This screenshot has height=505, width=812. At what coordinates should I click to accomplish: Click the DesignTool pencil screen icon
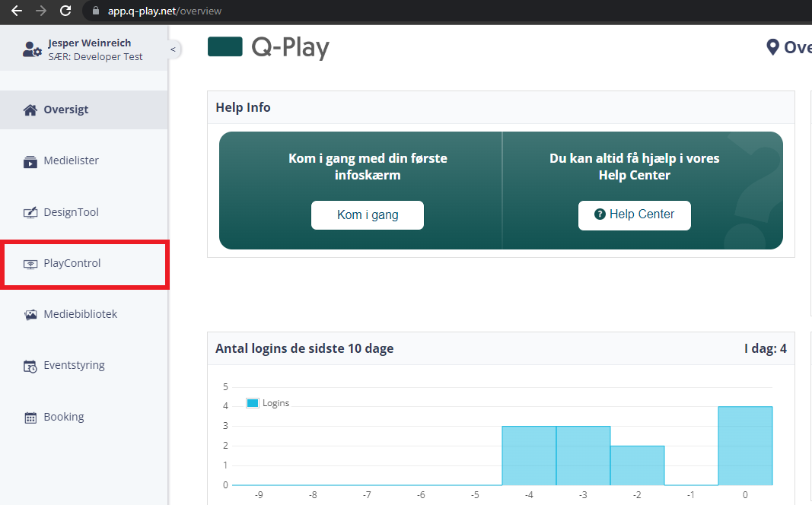pyautogui.click(x=30, y=213)
